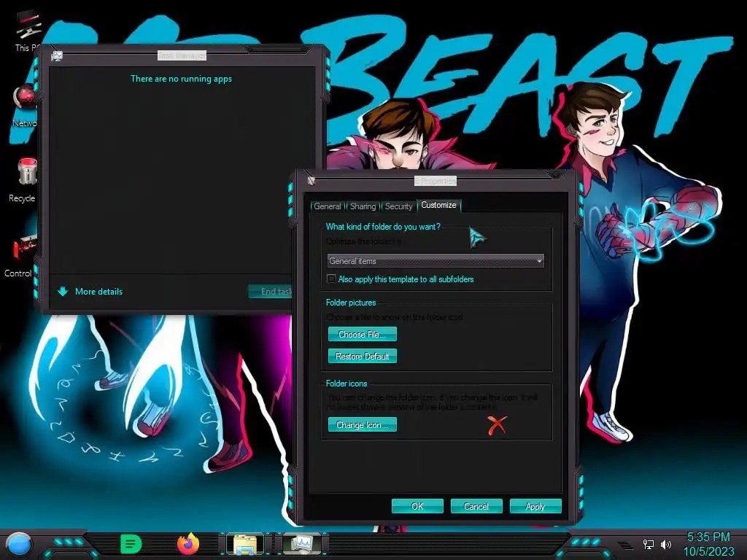
Task: Switch to Task Manager taskbar button
Action: 301,544
